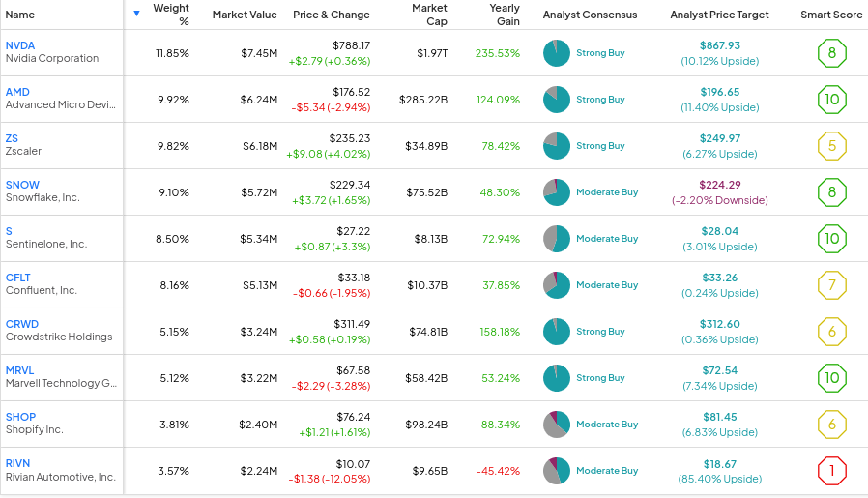Click Zscaler's yellow Smart Score 5 icon
Image resolution: width=868 pixels, height=498 pixels.
pos(831,146)
